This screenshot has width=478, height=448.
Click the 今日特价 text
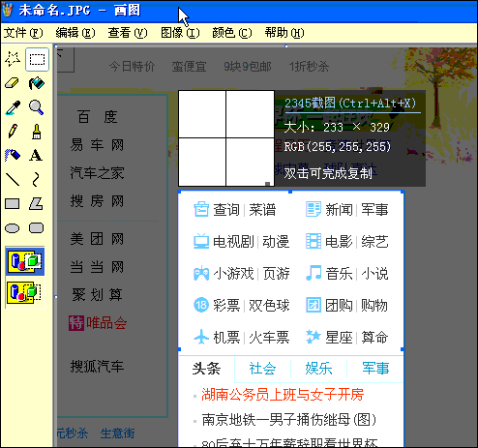(x=132, y=67)
